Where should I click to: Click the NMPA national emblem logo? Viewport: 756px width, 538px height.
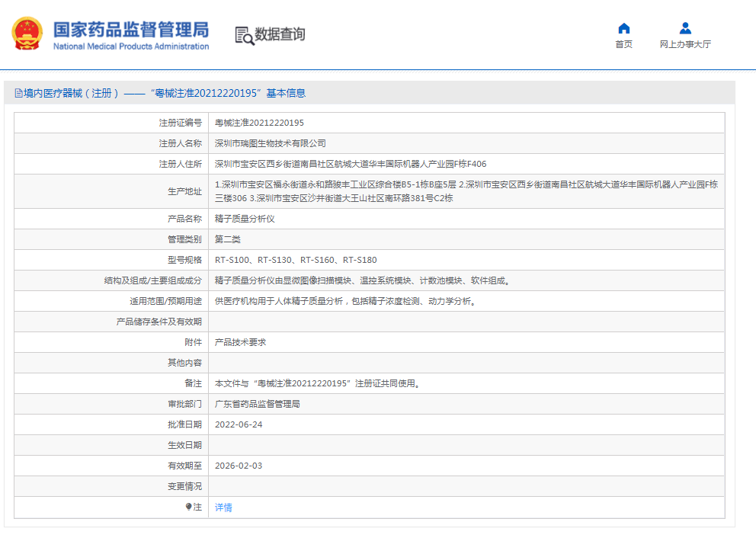[x=26, y=34]
